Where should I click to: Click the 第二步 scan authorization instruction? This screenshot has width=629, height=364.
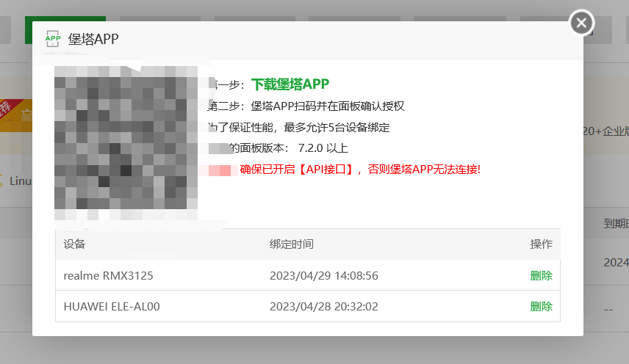click(306, 106)
